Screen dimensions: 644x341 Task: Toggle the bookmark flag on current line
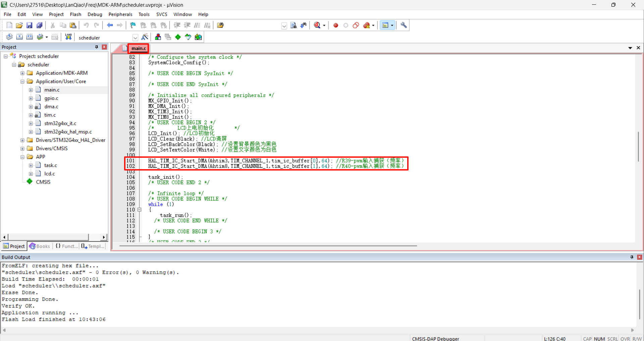(x=133, y=25)
